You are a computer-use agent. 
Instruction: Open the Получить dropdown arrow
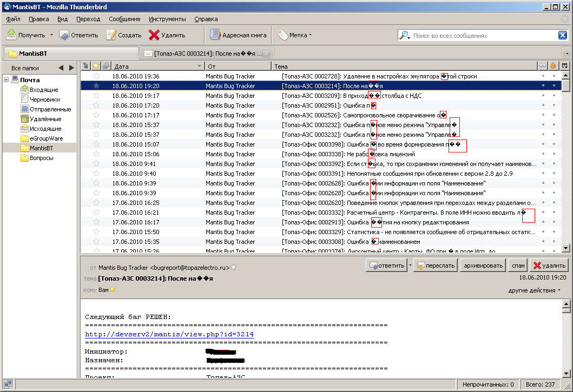pyautogui.click(x=51, y=35)
